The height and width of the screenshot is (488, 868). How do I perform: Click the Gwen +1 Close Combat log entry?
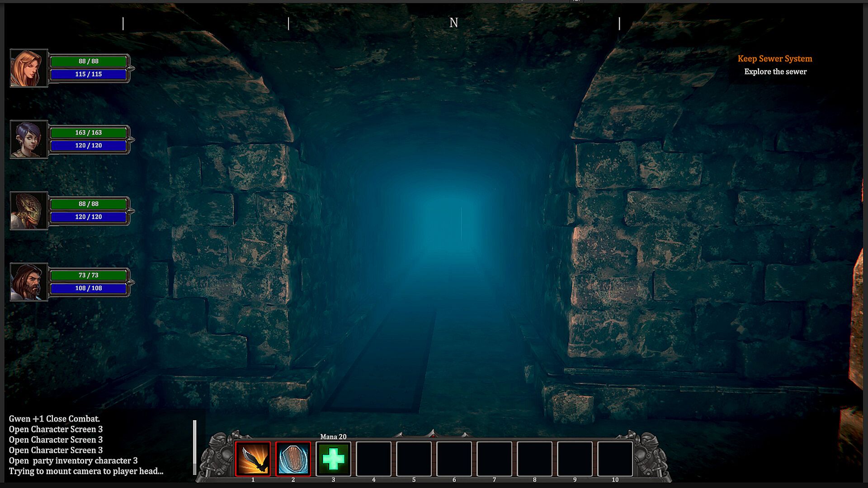coord(54,419)
